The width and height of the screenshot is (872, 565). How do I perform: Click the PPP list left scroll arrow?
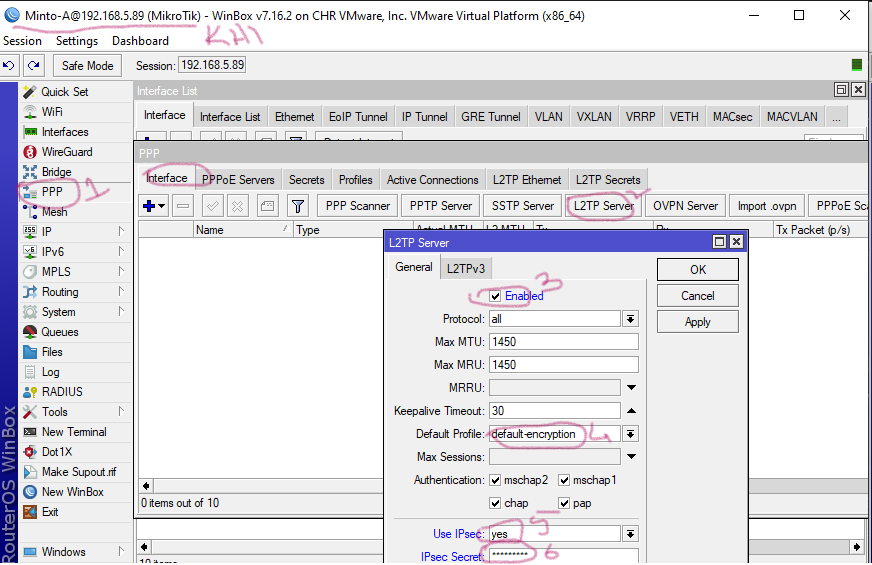tap(146, 485)
